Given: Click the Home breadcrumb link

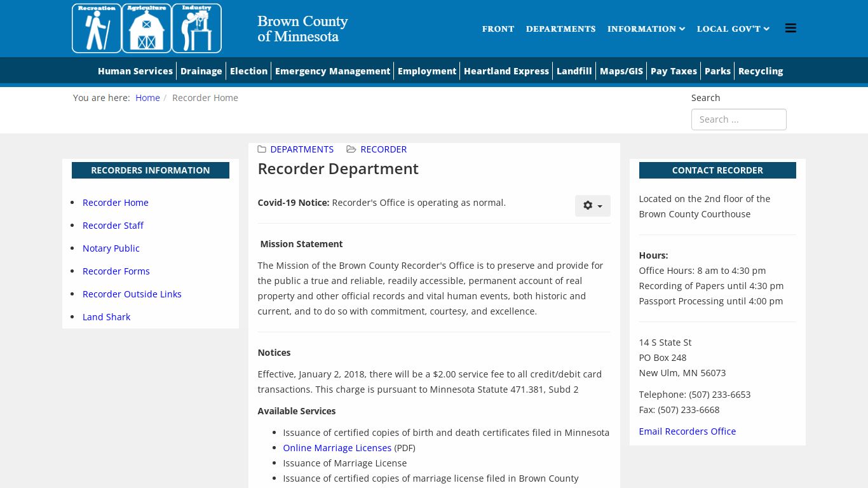Looking at the screenshot, I should click(x=147, y=98).
